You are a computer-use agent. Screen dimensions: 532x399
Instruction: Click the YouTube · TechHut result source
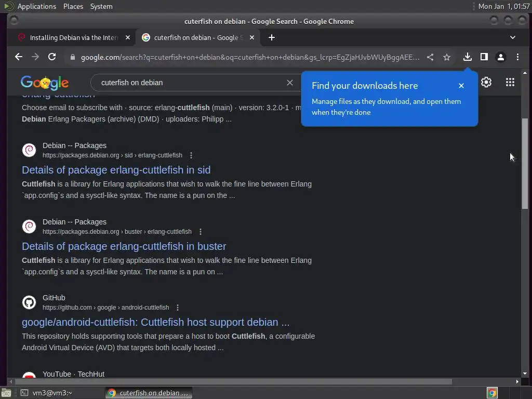pyautogui.click(x=73, y=374)
